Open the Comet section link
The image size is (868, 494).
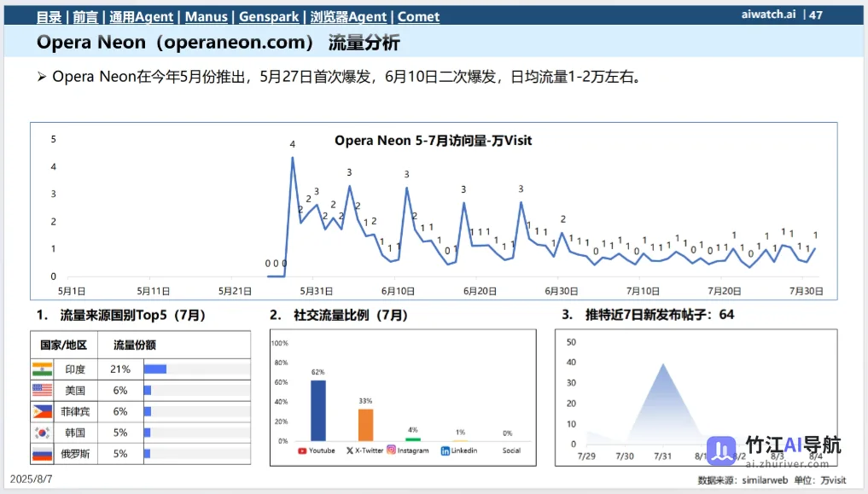418,16
